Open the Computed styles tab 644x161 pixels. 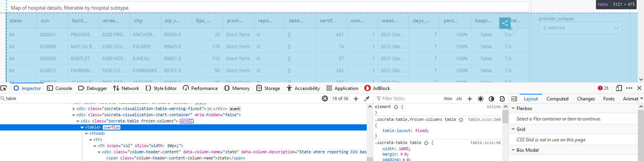(x=557, y=99)
